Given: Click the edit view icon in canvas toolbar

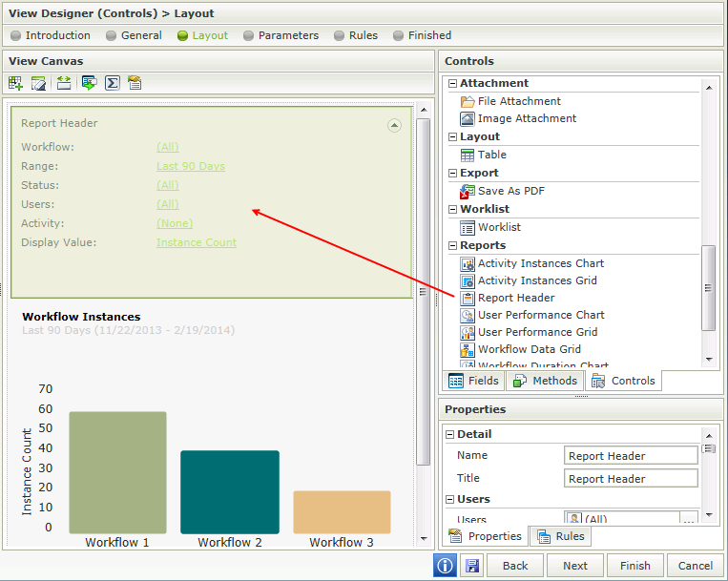Looking at the screenshot, I should pos(38,84).
